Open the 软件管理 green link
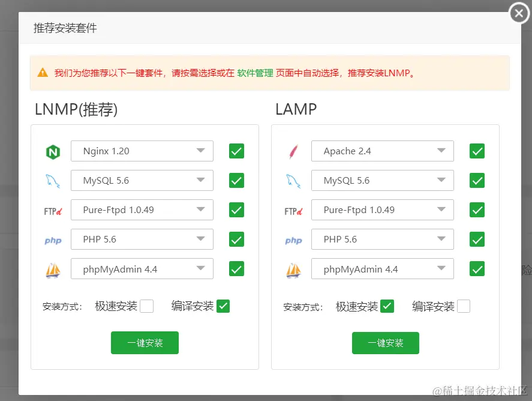 255,73
